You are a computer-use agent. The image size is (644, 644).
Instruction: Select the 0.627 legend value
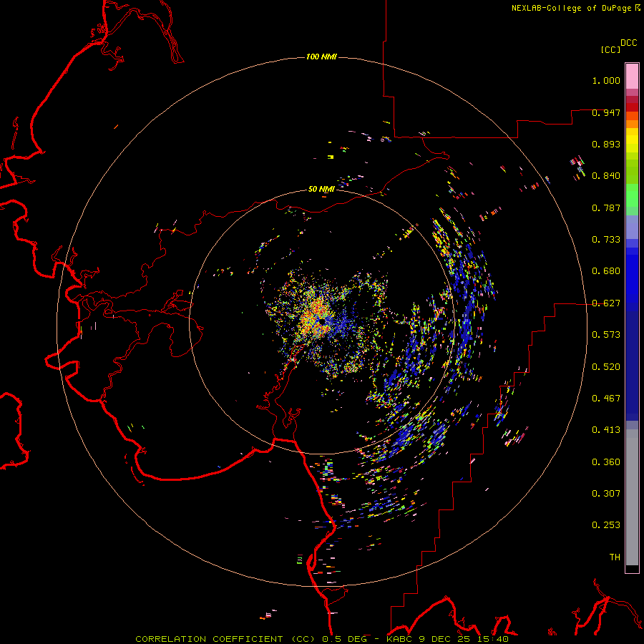pyautogui.click(x=606, y=303)
